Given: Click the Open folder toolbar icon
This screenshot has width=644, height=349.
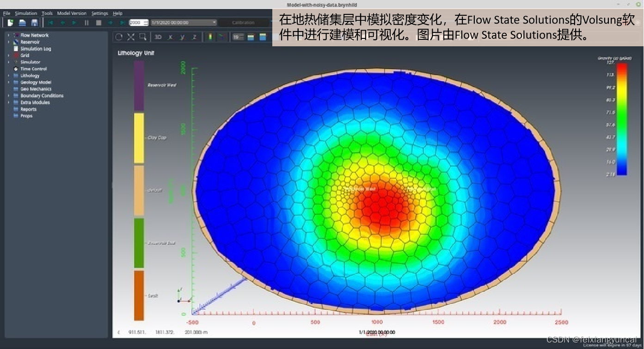Looking at the screenshot, I should click(22, 23).
